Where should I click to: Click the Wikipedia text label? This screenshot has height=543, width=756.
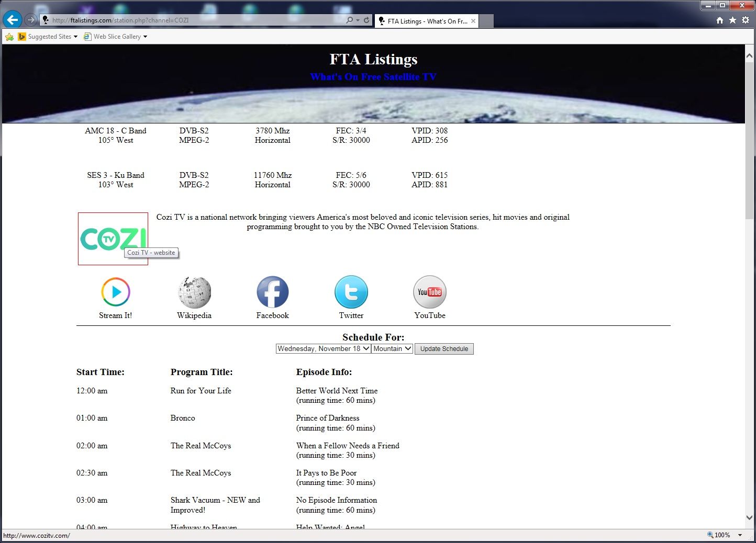coord(194,315)
